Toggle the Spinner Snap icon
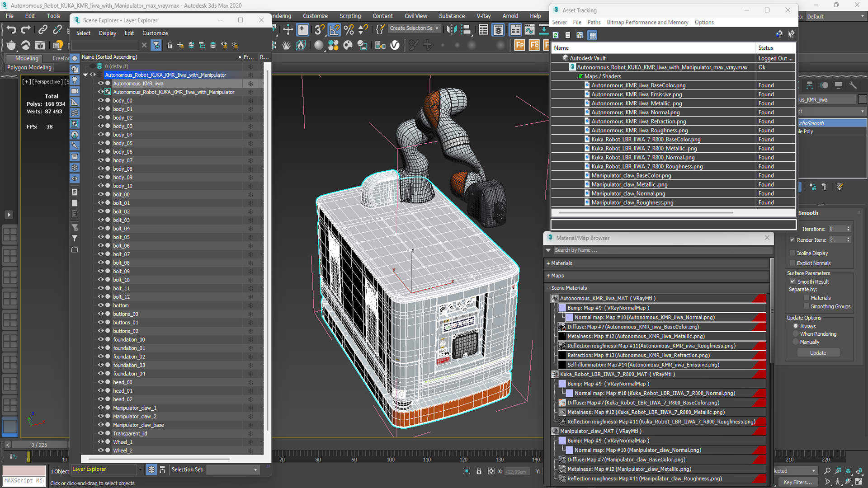868x488 pixels. (363, 30)
